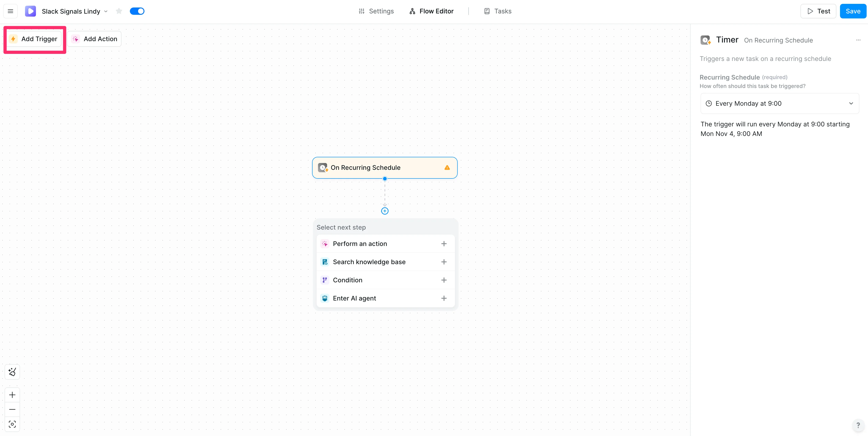Screen dimensions: 868x436
Task: Click plus next to Search knowledge base
Action: click(x=444, y=262)
